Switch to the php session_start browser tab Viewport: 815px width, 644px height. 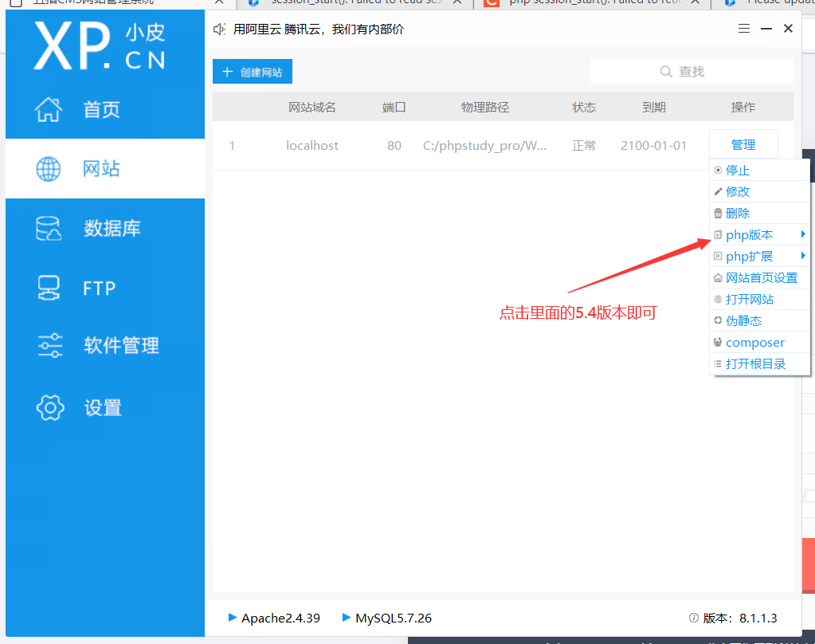pos(593,2)
